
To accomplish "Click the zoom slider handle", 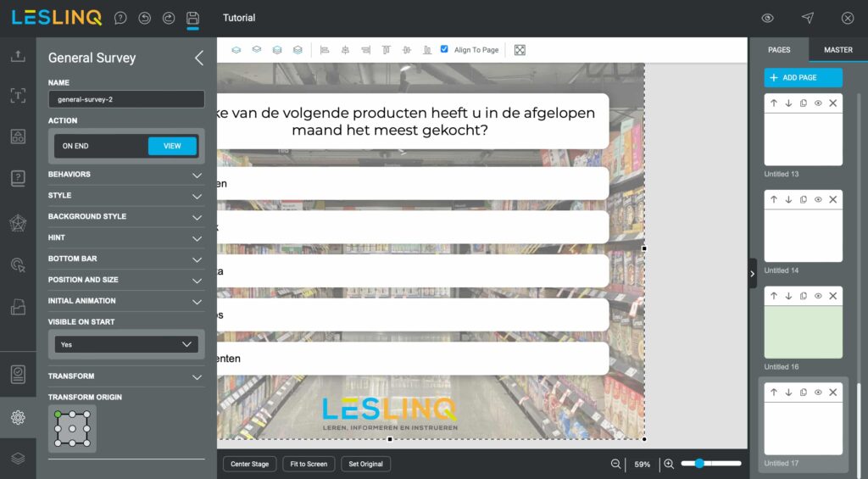I will (698, 464).
